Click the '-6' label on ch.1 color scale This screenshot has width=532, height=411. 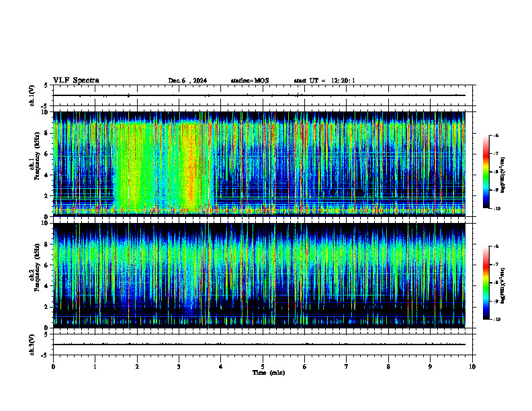coord(496,135)
